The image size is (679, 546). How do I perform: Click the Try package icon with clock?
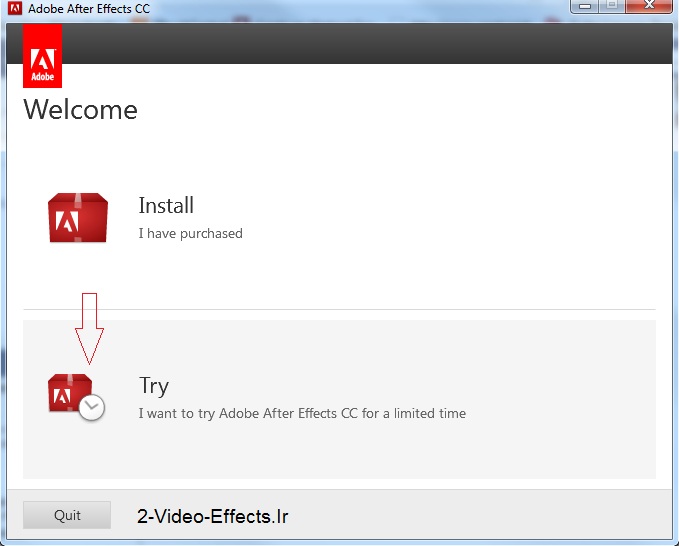(x=76, y=397)
